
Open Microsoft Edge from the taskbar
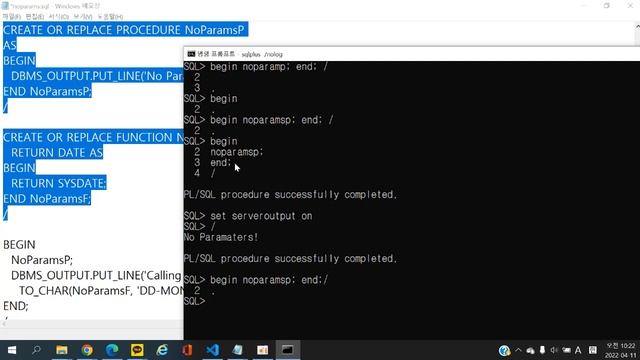(112, 350)
